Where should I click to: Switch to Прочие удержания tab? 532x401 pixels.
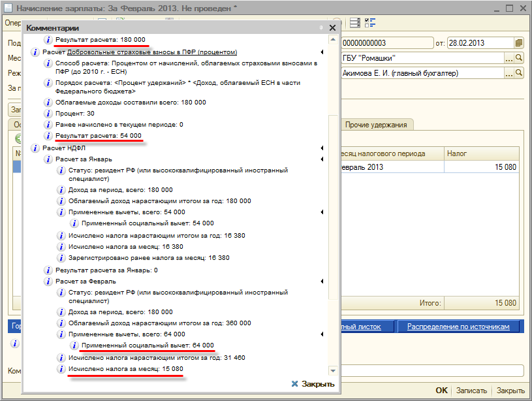click(376, 125)
